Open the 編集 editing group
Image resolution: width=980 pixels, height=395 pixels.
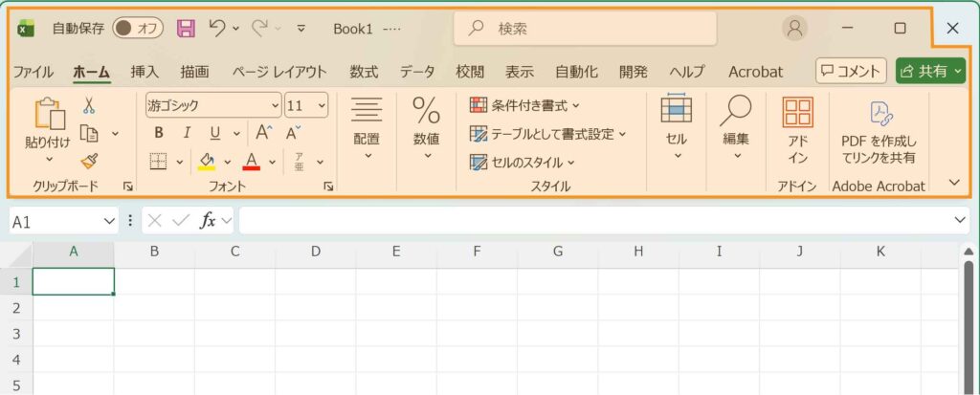pyautogui.click(x=736, y=127)
